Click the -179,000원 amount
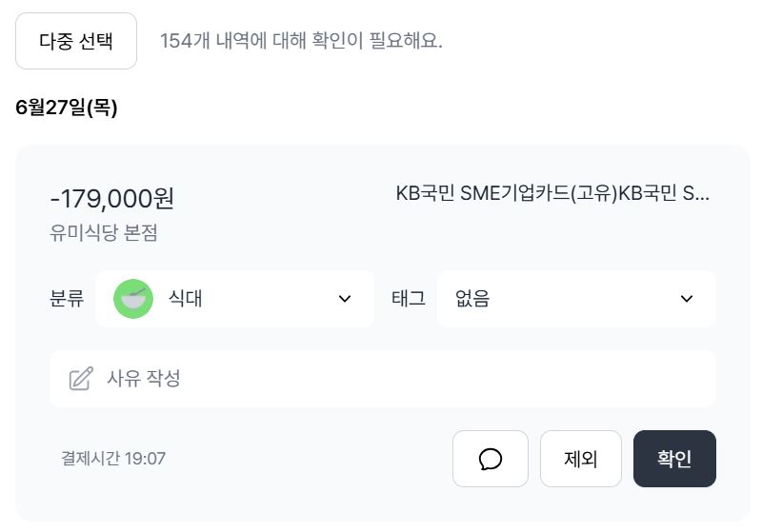This screenshot has height=532, width=762. [111, 199]
